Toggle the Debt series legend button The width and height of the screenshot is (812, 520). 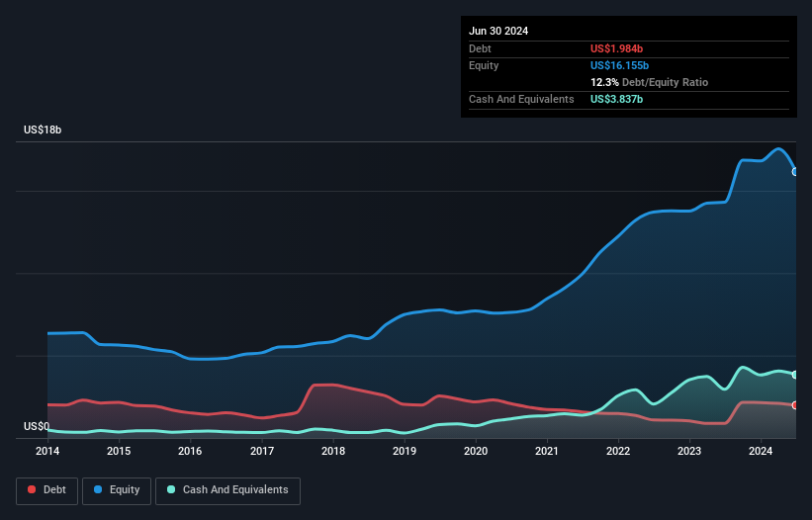click(x=46, y=490)
